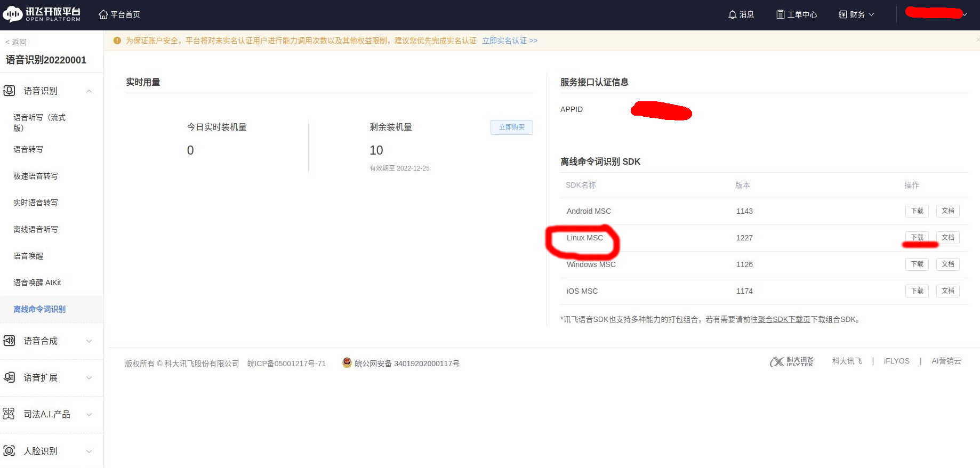Open 工单中心 ticket center
The image size is (980, 468).
tap(796, 14)
